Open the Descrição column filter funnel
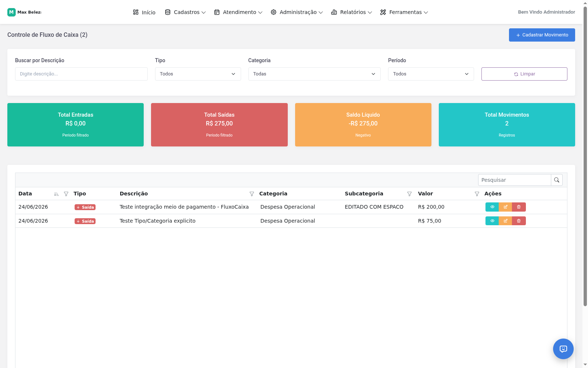This screenshot has height=368, width=588. (252, 194)
